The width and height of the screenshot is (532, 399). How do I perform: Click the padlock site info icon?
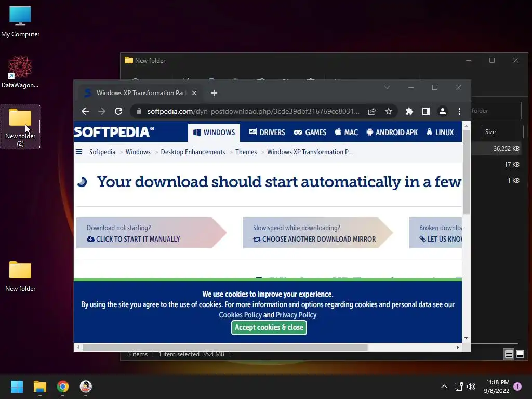[139, 111]
